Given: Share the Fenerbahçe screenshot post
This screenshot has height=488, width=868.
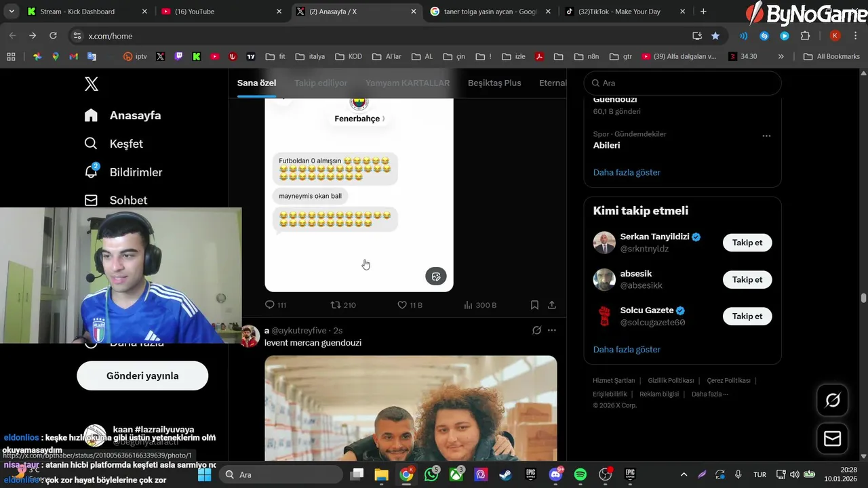Looking at the screenshot, I should (x=552, y=305).
